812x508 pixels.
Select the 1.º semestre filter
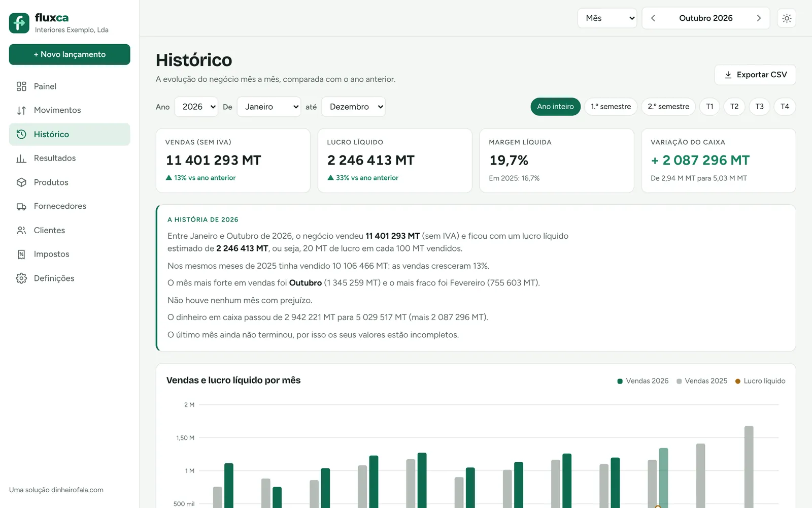point(611,107)
